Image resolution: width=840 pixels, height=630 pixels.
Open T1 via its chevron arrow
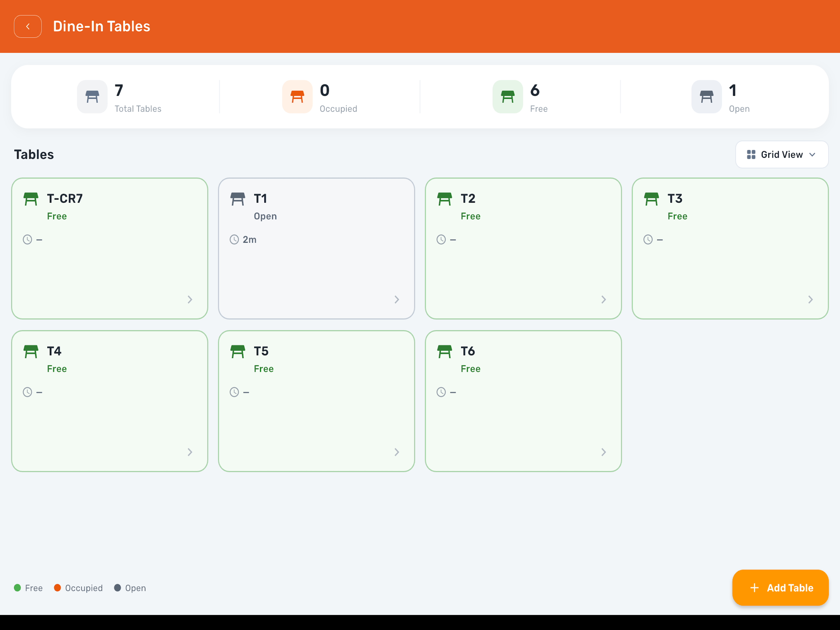[397, 300]
